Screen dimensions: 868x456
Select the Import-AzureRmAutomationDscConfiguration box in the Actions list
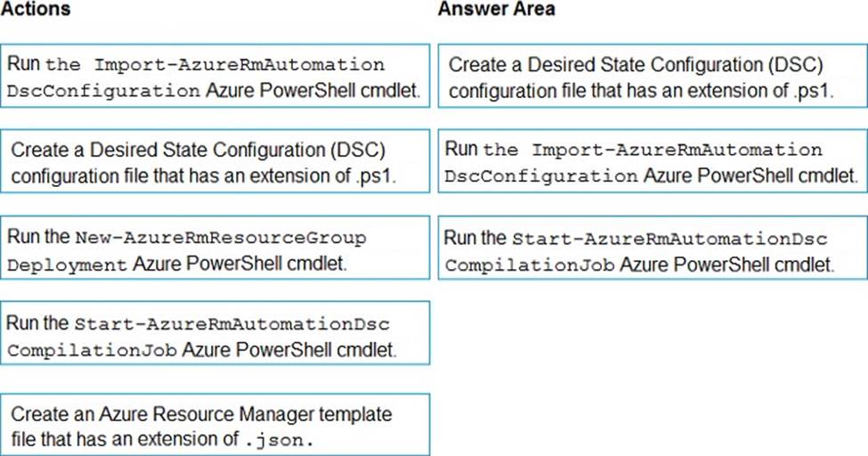pos(215,77)
